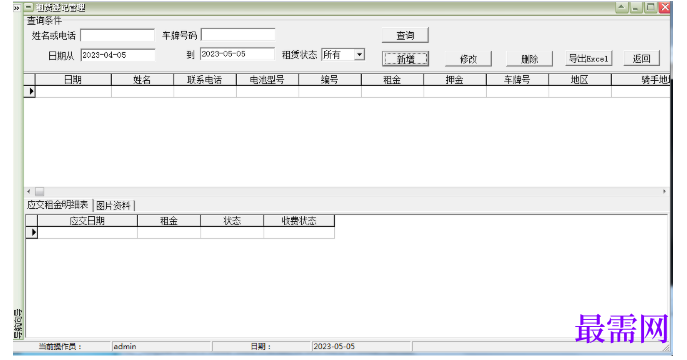
Task: Click the 新增 add button
Action: tap(405, 59)
